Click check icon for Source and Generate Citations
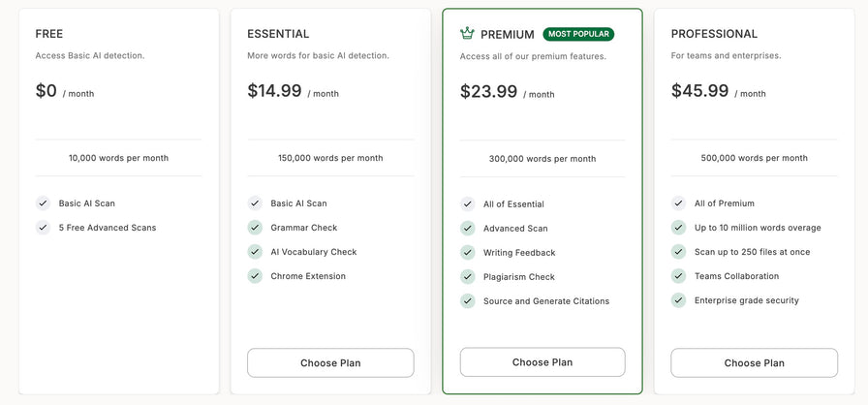868x405 pixels. point(467,301)
